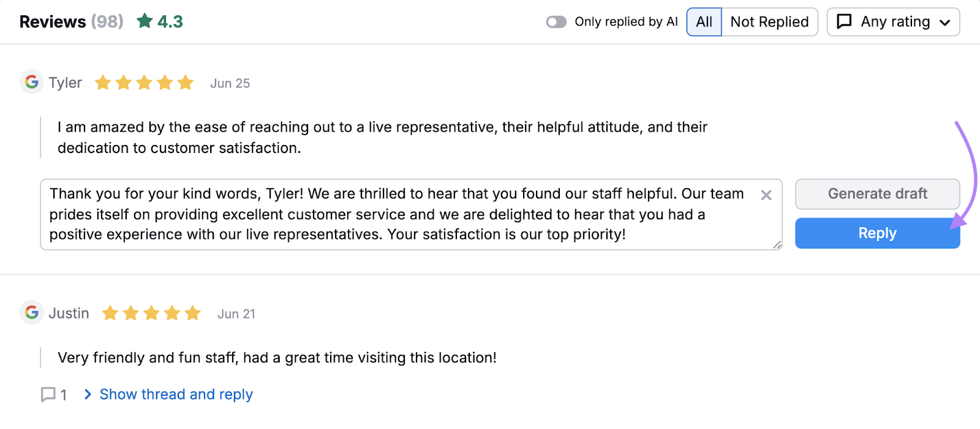
Task: Click the Google icon beside Justin's name
Action: tap(31, 313)
